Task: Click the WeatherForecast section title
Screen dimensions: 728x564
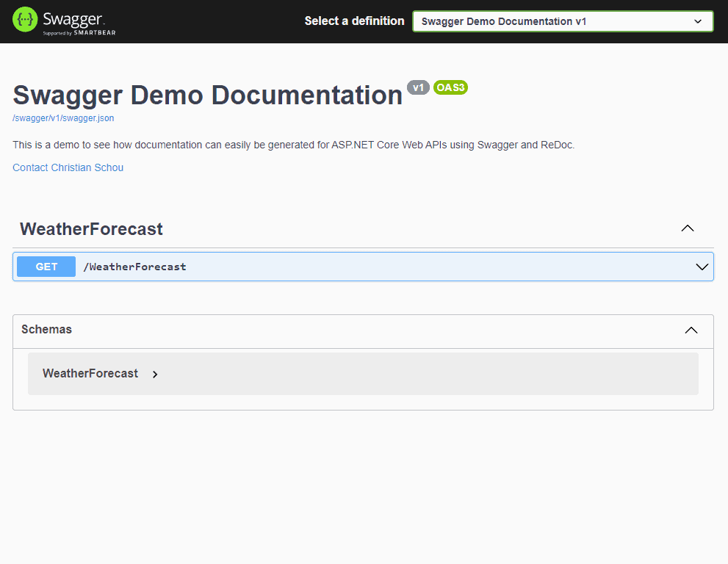Action: 91,229
